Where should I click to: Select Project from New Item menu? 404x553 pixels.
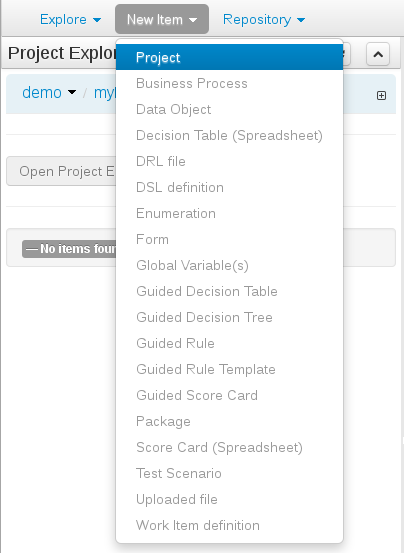(x=229, y=57)
